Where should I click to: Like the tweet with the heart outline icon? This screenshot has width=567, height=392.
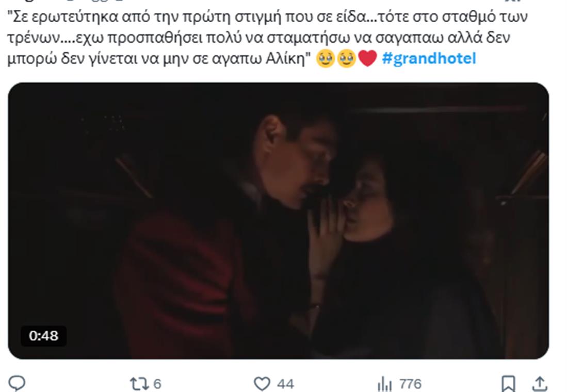(262, 384)
